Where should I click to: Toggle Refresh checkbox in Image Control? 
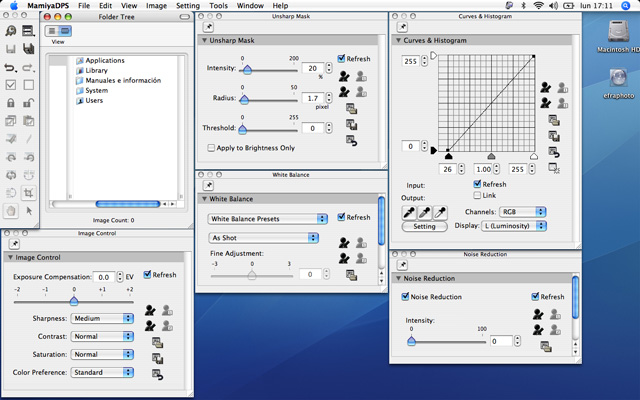[147, 275]
